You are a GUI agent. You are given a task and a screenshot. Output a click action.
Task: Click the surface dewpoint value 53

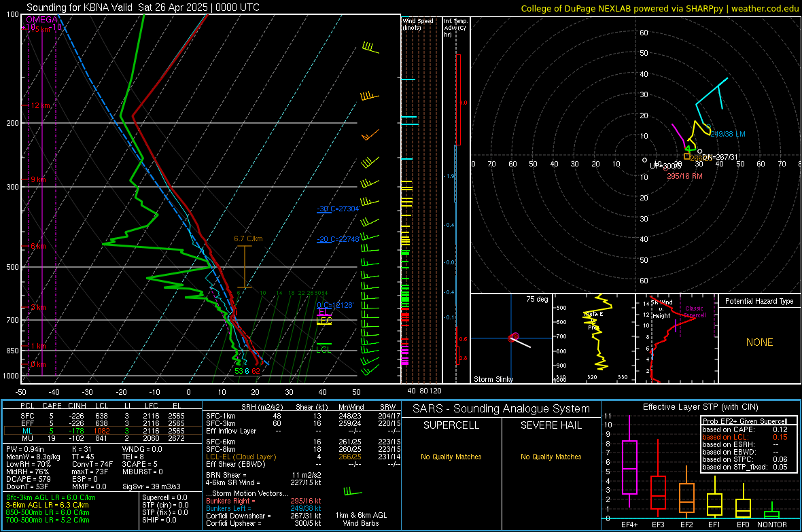point(239,371)
